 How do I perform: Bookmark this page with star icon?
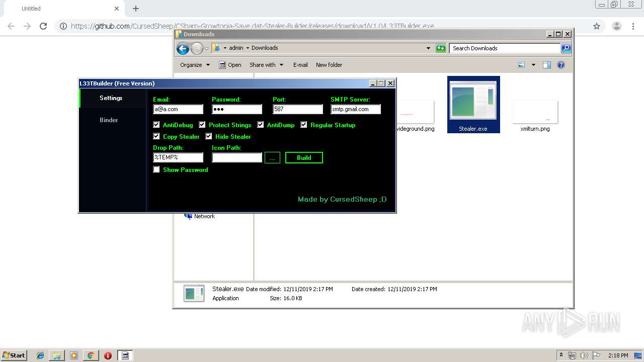[597, 26]
